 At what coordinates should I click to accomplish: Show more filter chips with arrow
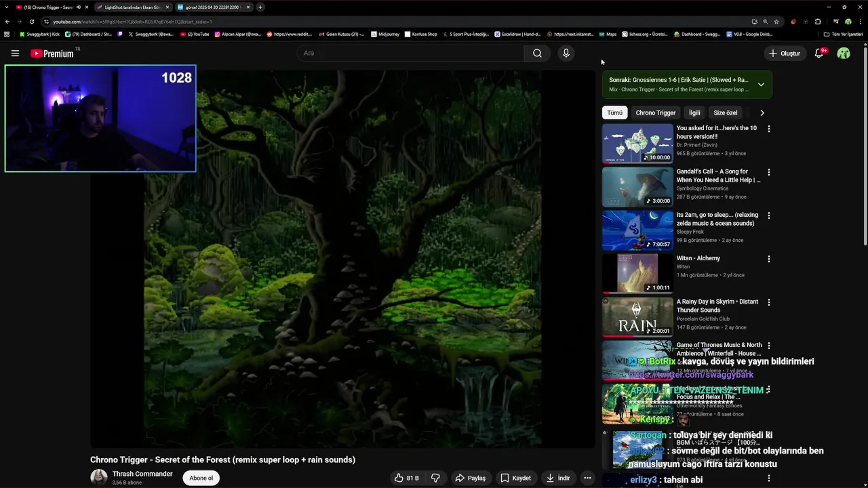[762, 113]
